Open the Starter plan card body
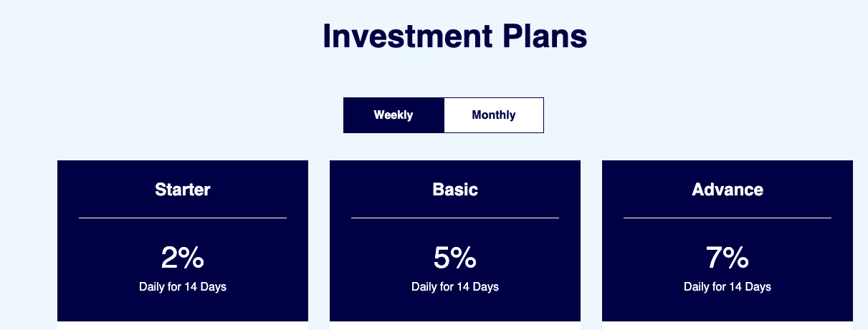The image size is (868, 330). (183, 241)
